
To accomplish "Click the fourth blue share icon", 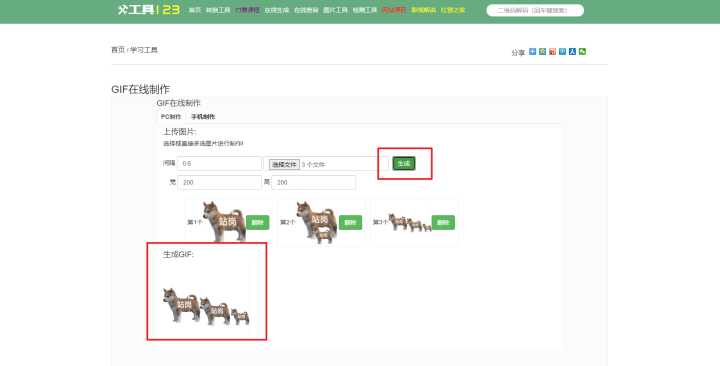I will [562, 52].
